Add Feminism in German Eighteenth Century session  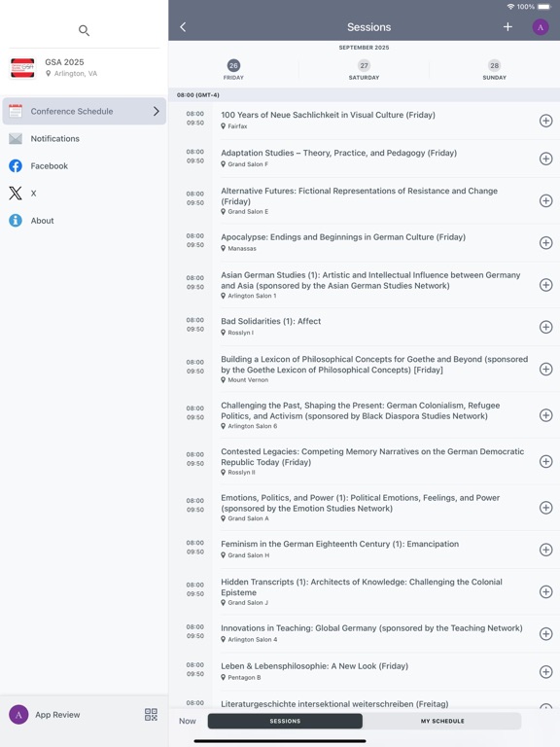click(545, 550)
